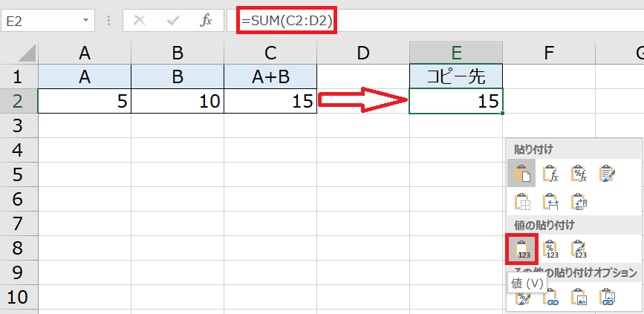Select row 9 header

(x=19, y=272)
